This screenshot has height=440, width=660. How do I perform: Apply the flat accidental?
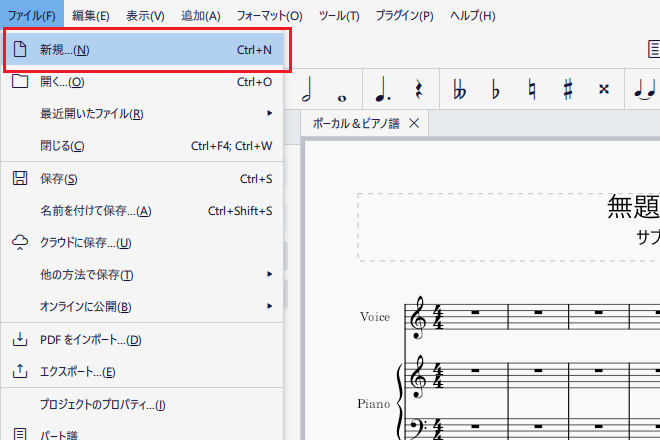[x=495, y=89]
